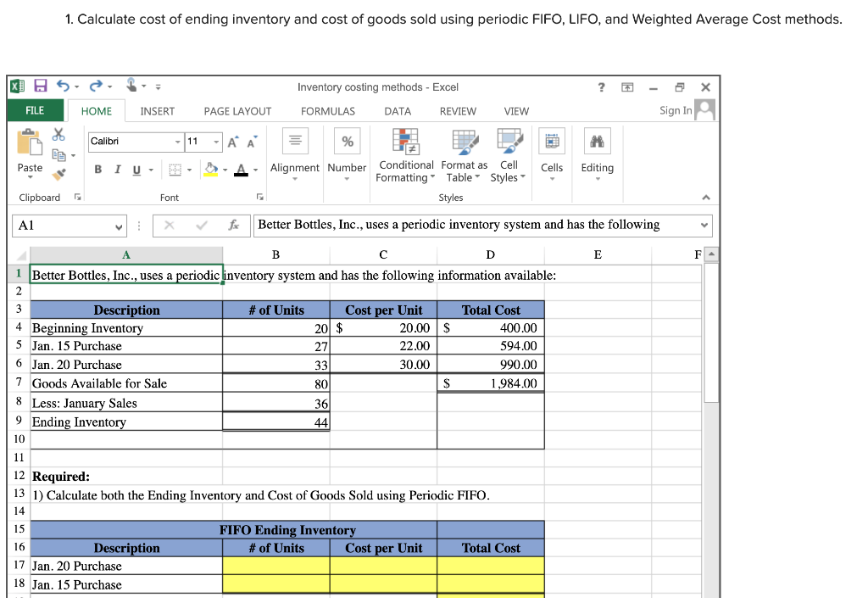Click the Cells group icon
The height and width of the screenshot is (603, 868).
(x=553, y=139)
